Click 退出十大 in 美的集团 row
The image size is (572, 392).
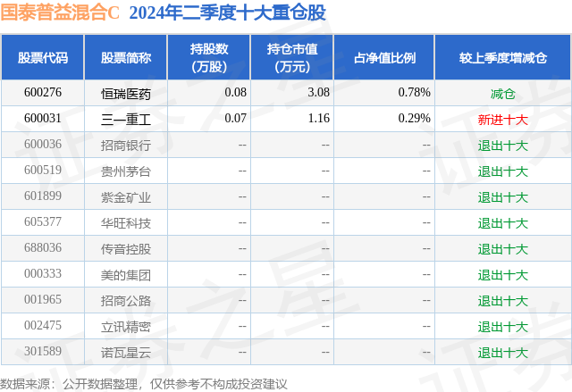(x=503, y=275)
